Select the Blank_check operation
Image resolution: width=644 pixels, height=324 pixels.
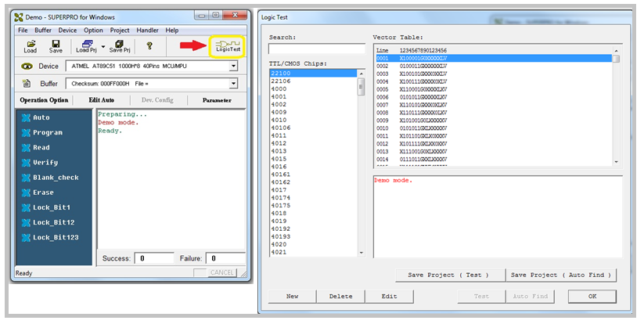55,178
